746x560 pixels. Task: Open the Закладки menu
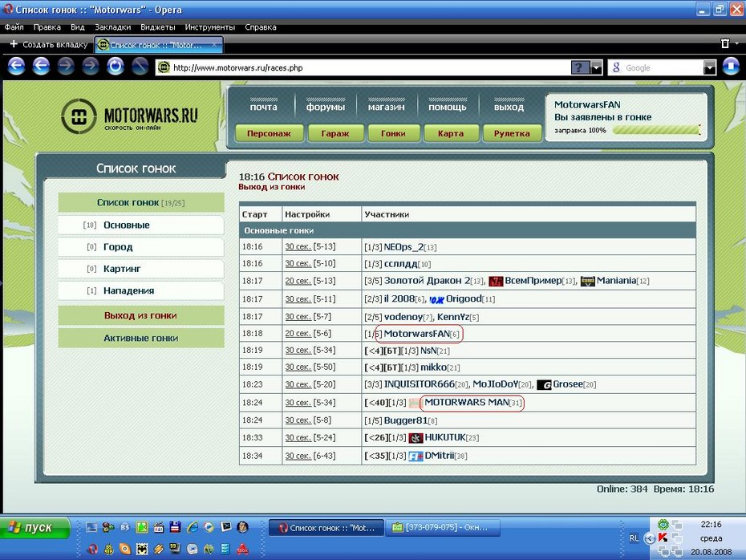[113, 27]
